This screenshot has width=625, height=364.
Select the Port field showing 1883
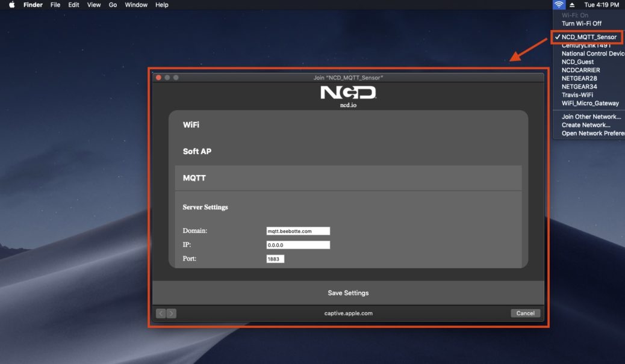(275, 258)
